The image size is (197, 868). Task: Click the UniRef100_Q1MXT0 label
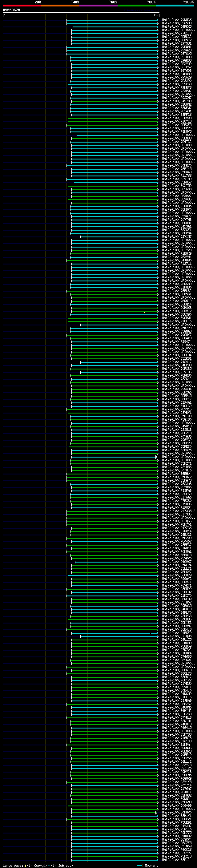point(177,595)
